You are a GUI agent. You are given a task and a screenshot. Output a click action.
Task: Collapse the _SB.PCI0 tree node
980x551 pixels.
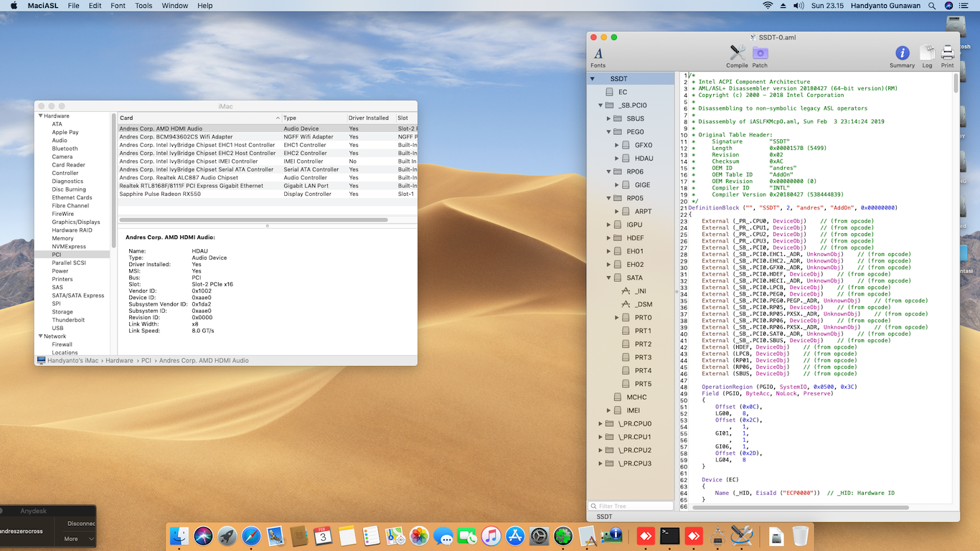tap(600, 105)
